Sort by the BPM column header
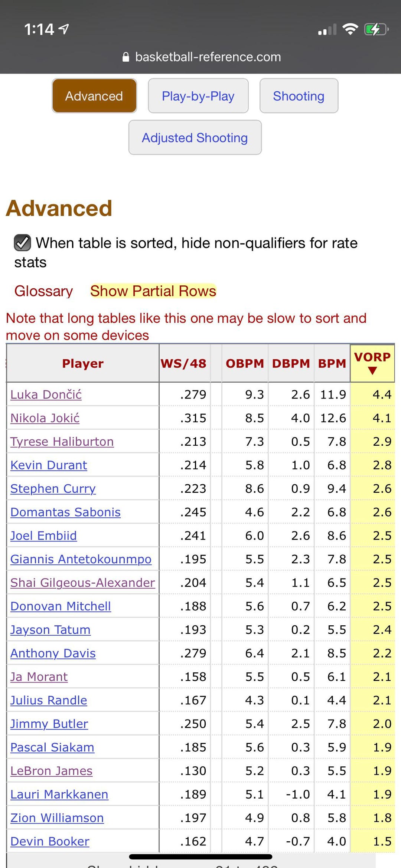This screenshot has width=401, height=868. pyautogui.click(x=332, y=363)
